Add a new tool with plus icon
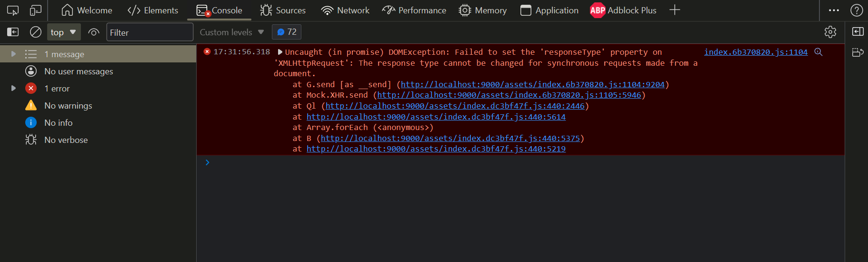Image resolution: width=868 pixels, height=262 pixels. [x=674, y=10]
